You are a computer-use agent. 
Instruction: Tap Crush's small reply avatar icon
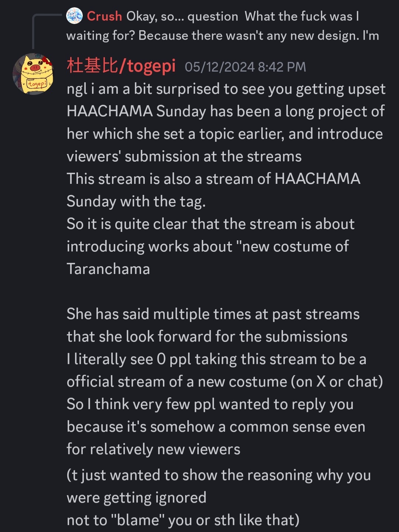(74, 16)
